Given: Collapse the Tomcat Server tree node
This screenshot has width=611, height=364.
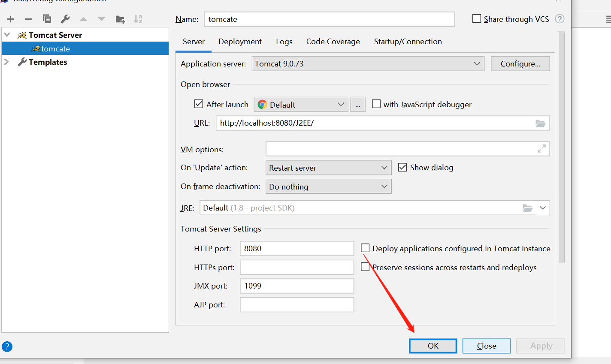Looking at the screenshot, I should (7, 35).
